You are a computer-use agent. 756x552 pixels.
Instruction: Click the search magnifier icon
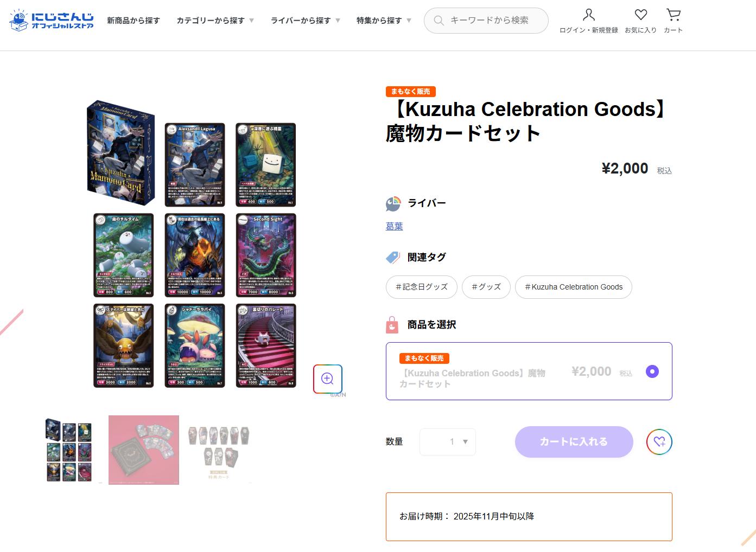[439, 21]
